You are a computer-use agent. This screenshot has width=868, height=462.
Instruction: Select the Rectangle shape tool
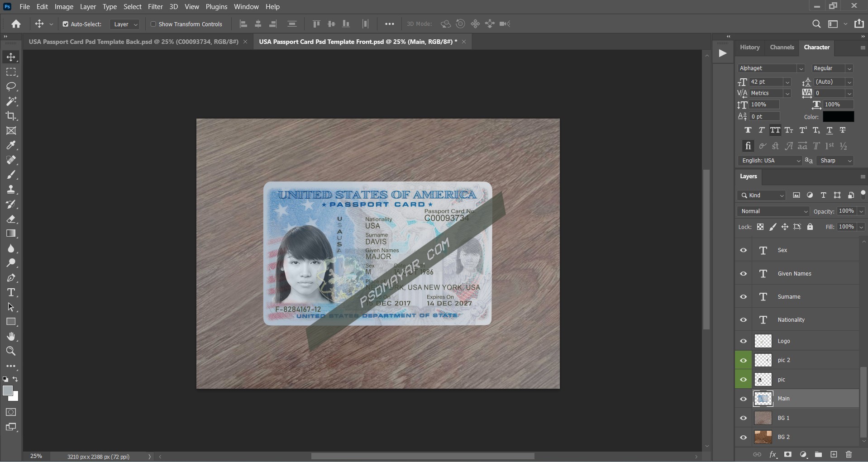point(11,322)
